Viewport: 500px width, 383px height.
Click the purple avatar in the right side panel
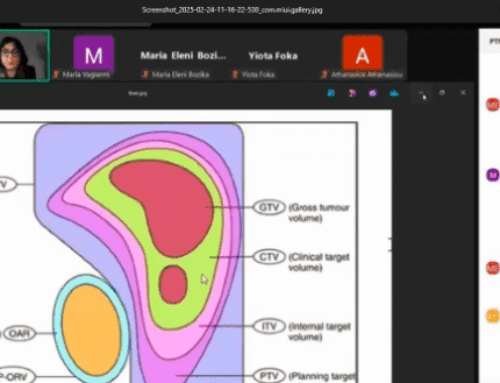point(493,175)
